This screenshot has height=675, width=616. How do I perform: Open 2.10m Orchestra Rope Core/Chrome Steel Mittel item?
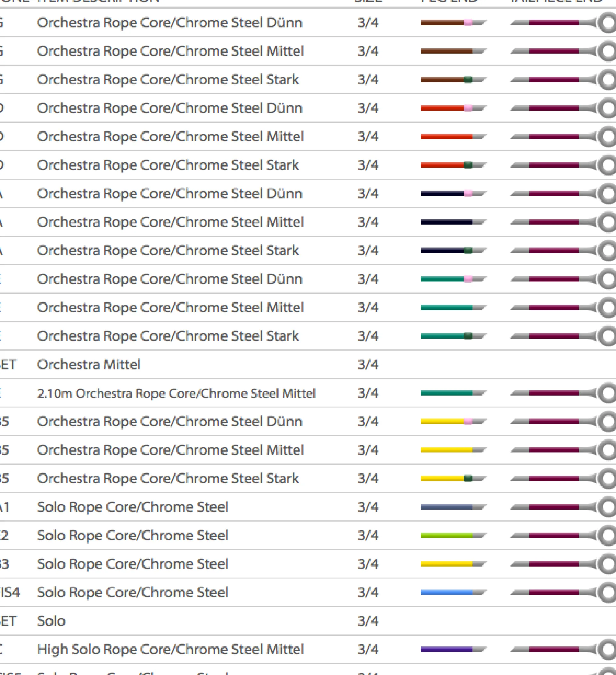tap(176, 393)
